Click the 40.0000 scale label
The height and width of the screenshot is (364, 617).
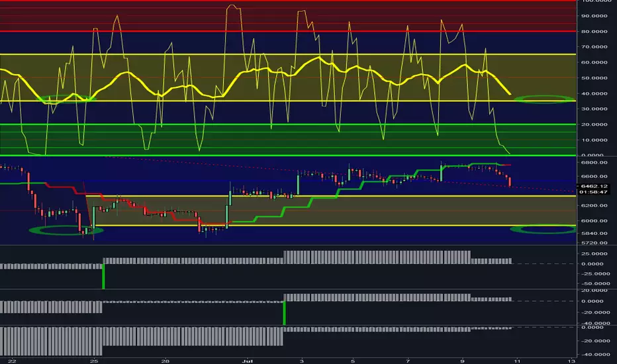pyautogui.click(x=594, y=94)
